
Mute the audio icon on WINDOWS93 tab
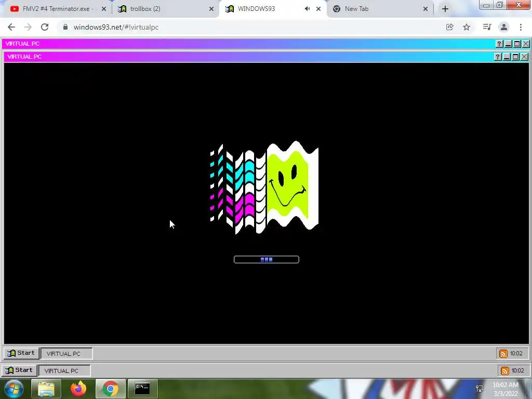(307, 9)
